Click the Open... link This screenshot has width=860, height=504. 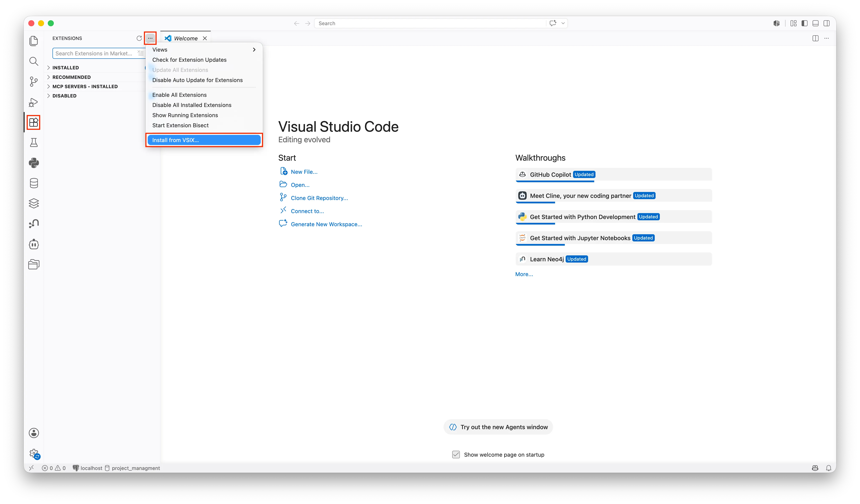(300, 185)
